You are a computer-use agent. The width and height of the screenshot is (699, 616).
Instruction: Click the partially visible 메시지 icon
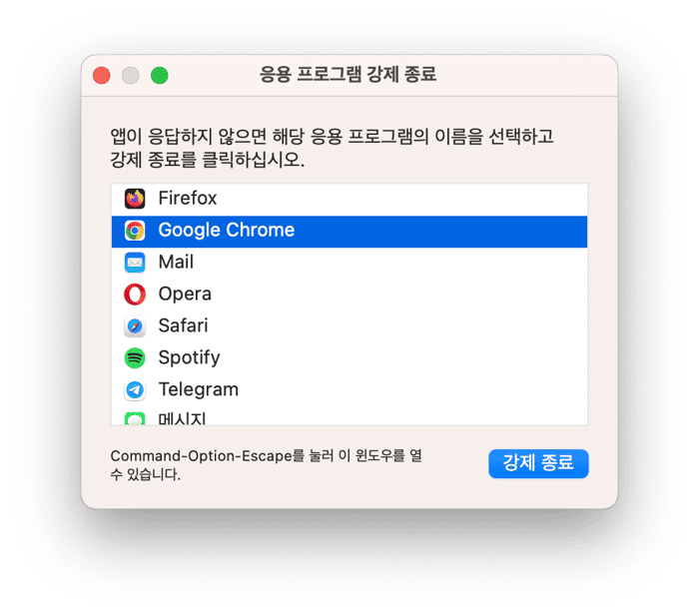coord(135,418)
